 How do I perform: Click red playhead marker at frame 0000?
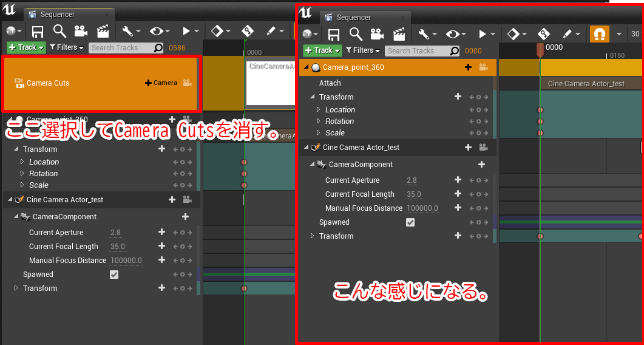pos(540,50)
